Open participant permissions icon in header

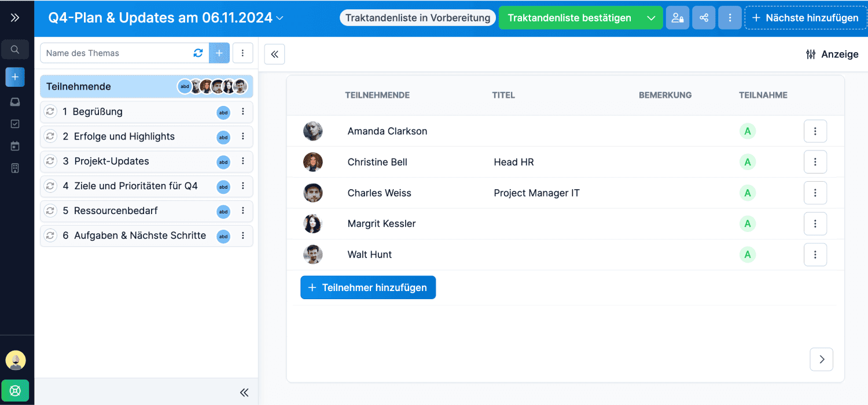tap(677, 18)
